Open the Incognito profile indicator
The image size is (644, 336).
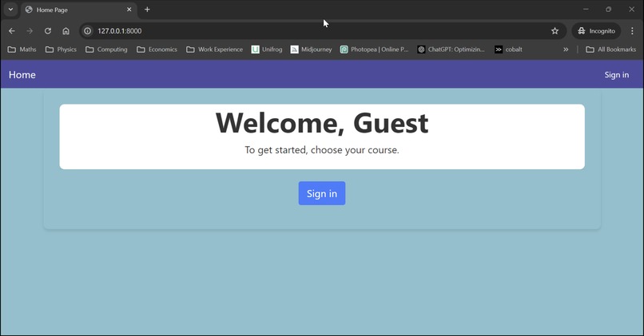click(596, 31)
